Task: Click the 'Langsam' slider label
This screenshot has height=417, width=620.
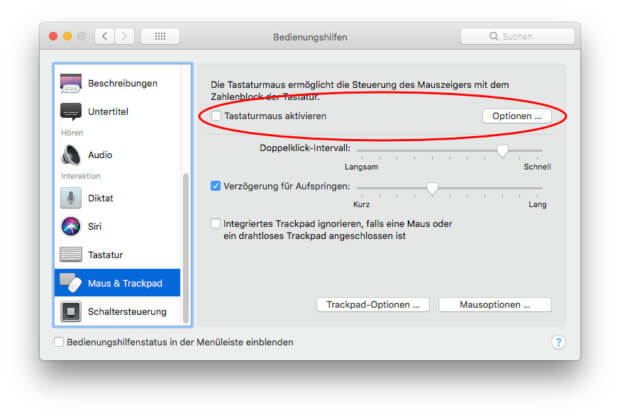Action: point(361,167)
